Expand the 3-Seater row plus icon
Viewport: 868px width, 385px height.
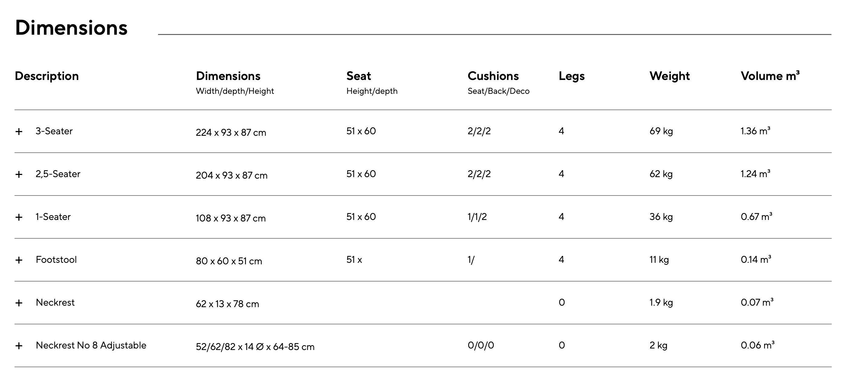(19, 132)
